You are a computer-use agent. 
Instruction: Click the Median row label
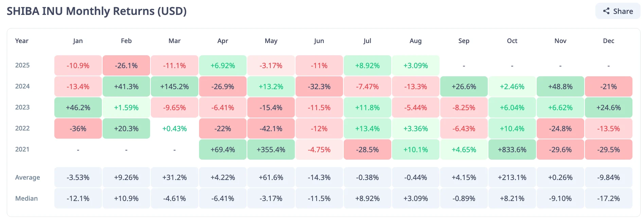click(26, 198)
